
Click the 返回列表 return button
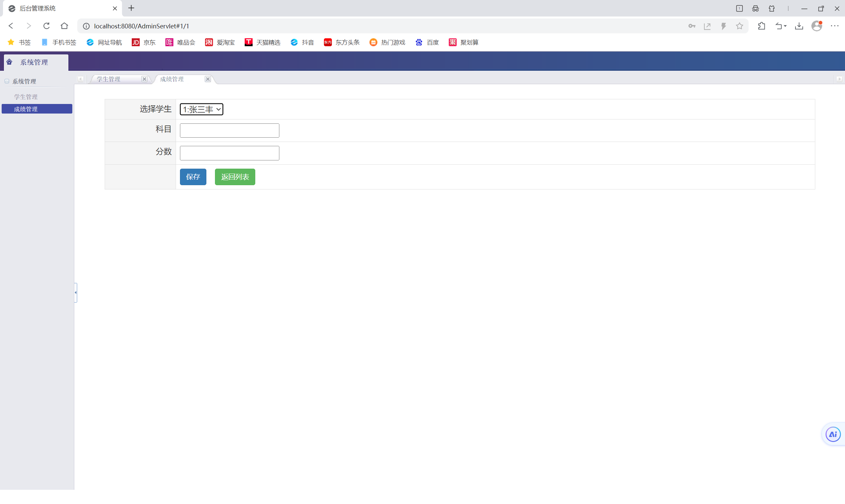(235, 177)
